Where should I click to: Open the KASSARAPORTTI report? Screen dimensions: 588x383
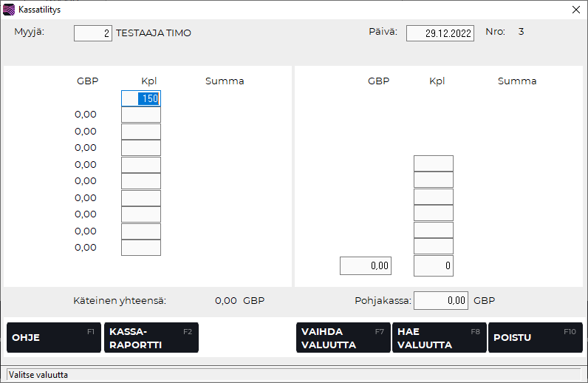coord(151,337)
